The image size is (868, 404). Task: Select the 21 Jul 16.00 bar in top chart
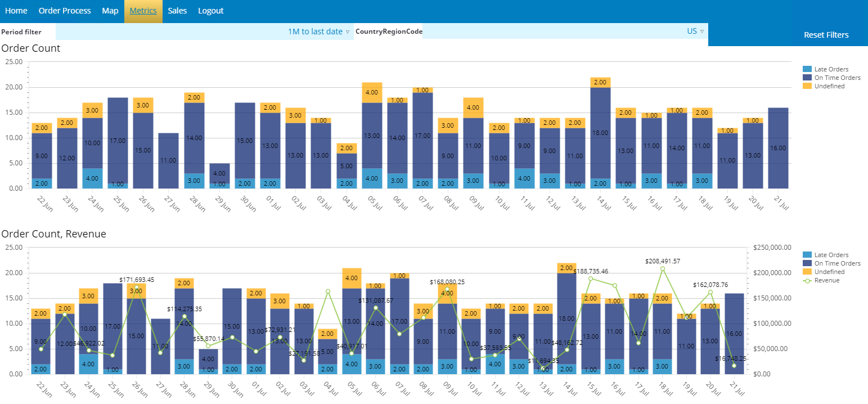click(778, 148)
